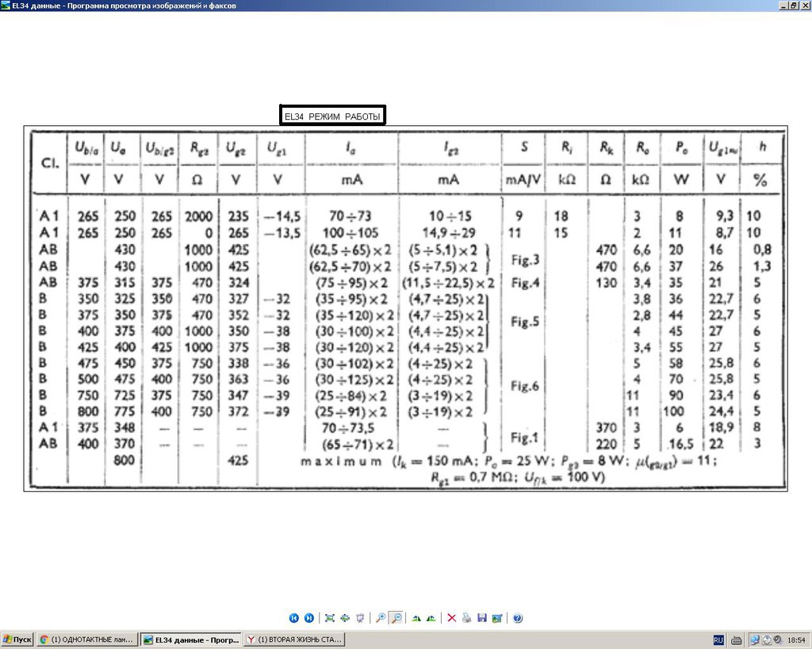
Task: Click the Fig.1 reference in the table
Action: [x=525, y=438]
